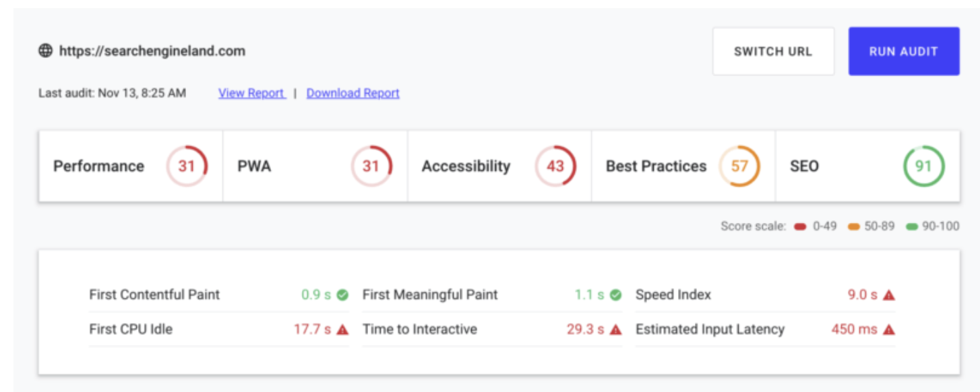Viewport: 980px width, 392px height.
Task: Click the First Contentful Paint metric label
Action: point(154,294)
